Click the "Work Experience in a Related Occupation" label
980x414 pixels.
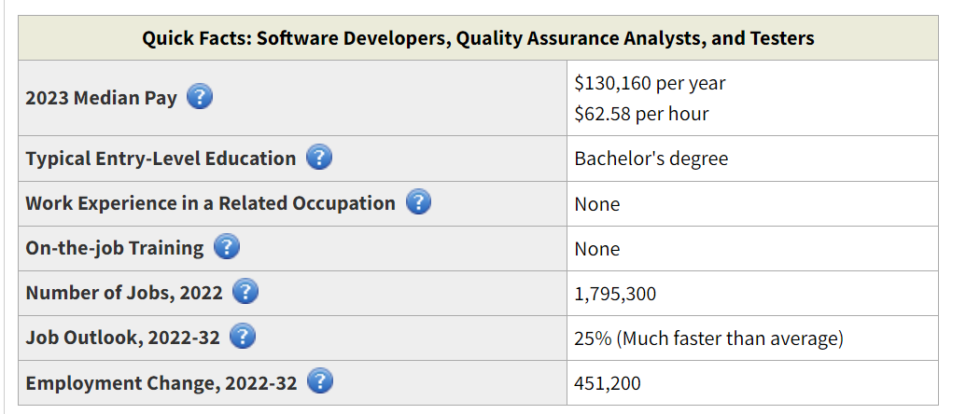point(210,203)
